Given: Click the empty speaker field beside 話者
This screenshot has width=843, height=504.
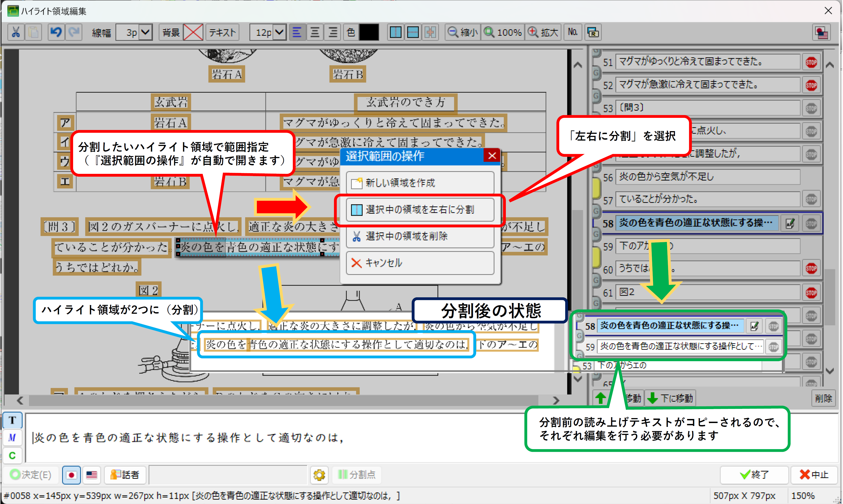Looking at the screenshot, I should 228,475.
